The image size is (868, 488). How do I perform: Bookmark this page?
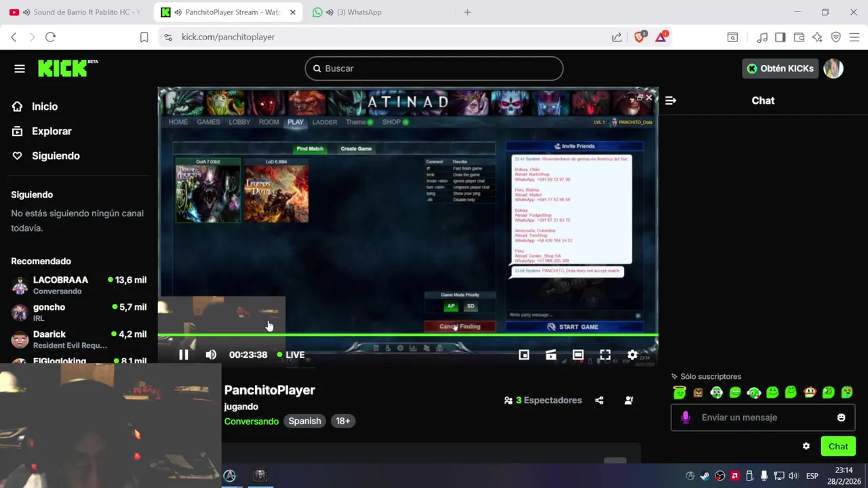click(x=144, y=37)
